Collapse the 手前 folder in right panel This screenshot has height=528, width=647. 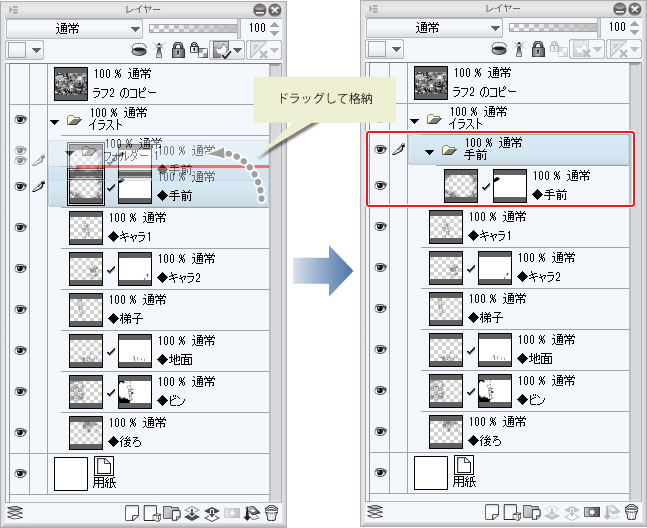coord(430,152)
